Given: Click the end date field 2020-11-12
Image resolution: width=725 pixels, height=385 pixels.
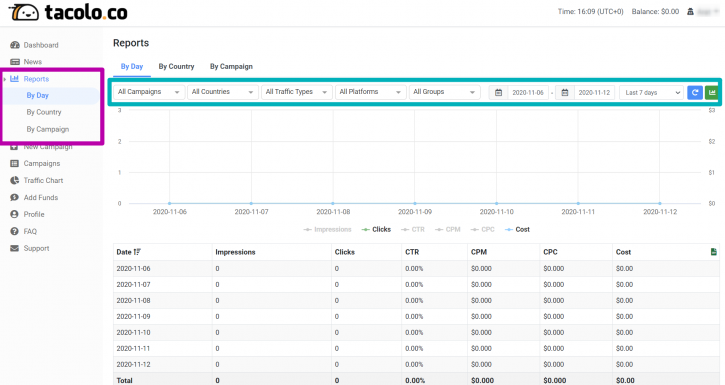Looking at the screenshot, I should point(594,92).
